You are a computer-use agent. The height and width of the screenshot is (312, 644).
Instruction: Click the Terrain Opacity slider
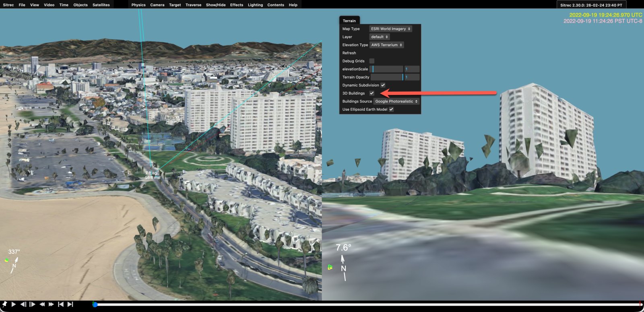[x=387, y=77]
